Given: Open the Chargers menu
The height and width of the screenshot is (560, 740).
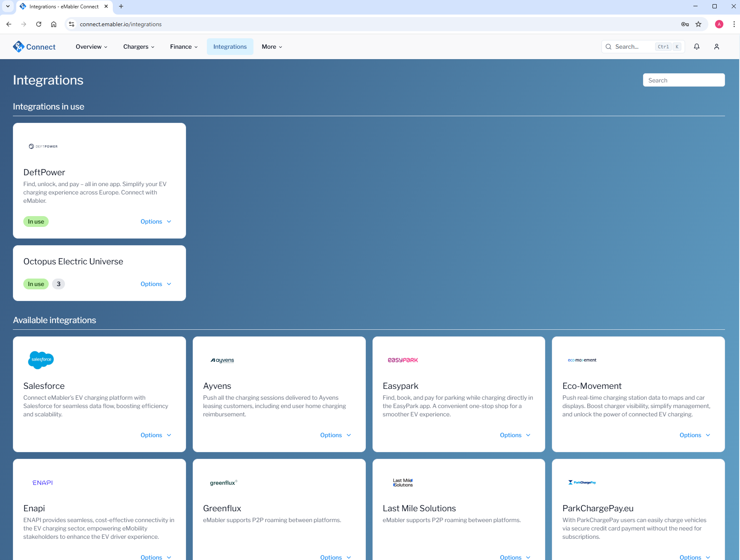Looking at the screenshot, I should (x=138, y=47).
